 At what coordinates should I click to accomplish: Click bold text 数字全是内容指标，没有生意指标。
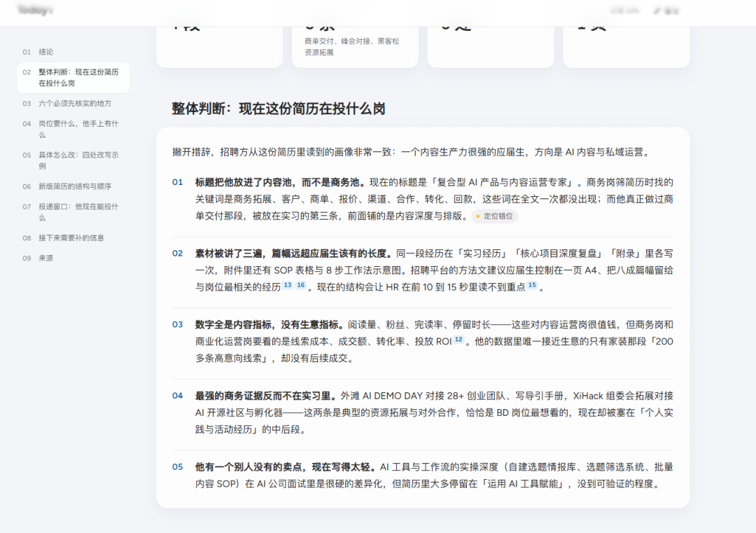(x=272, y=324)
